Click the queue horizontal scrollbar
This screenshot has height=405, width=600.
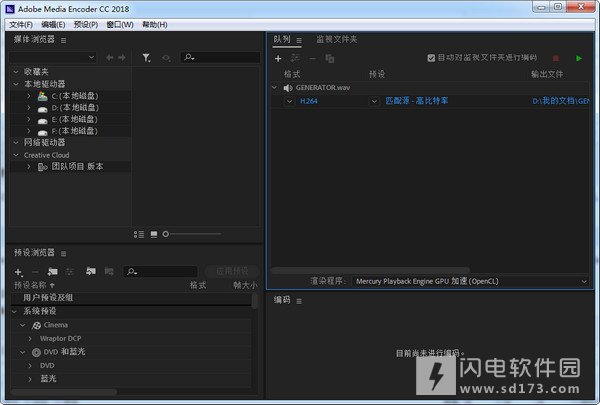(370, 270)
